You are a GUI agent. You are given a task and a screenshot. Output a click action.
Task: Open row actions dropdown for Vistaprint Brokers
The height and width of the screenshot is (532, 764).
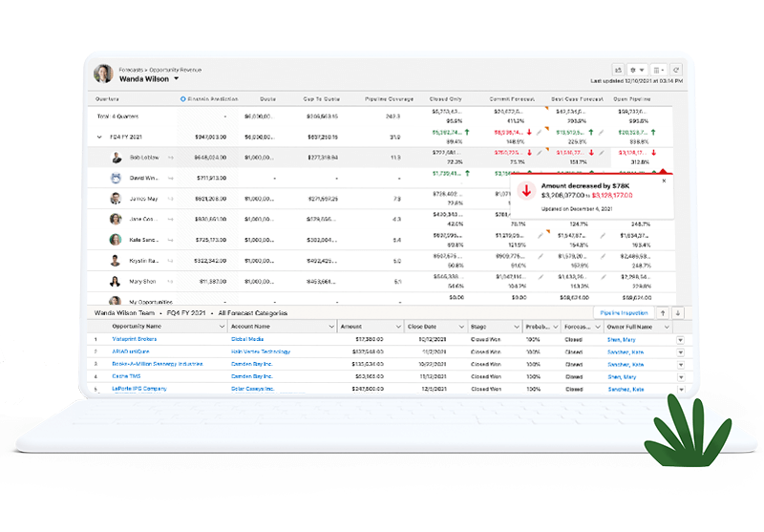(x=680, y=339)
